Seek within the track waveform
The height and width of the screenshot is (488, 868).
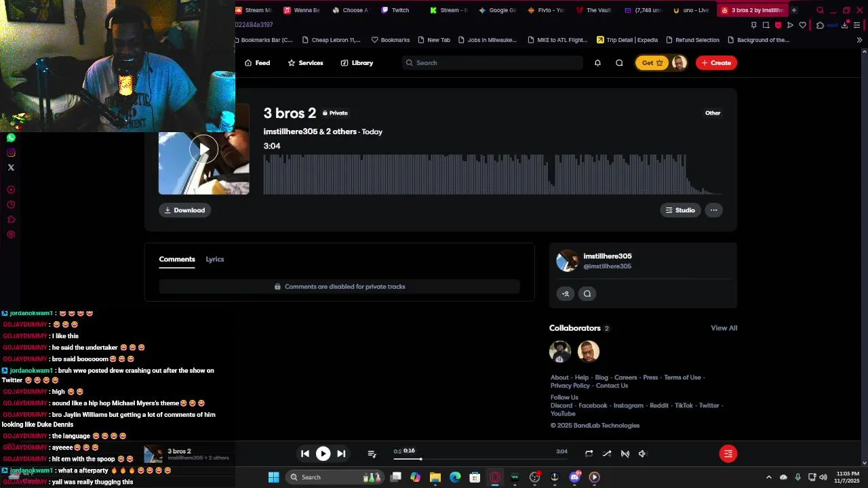492,174
